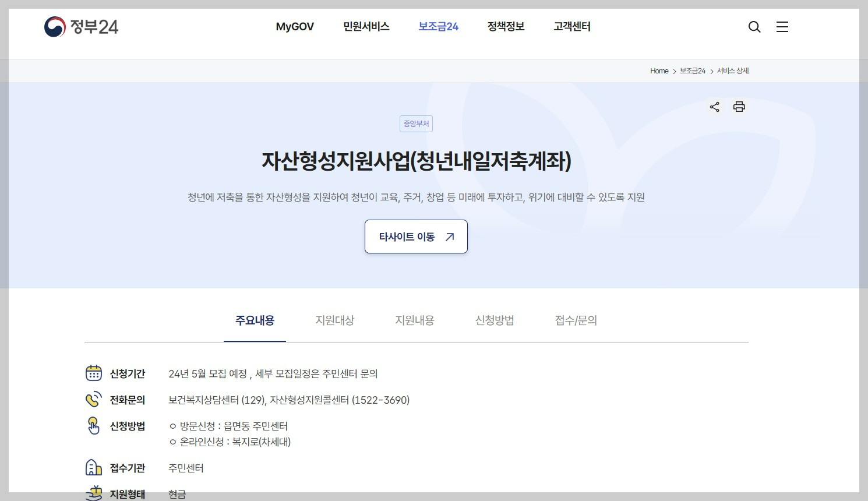Click the arrow icon in 타사이트 이동 button

tap(450, 237)
